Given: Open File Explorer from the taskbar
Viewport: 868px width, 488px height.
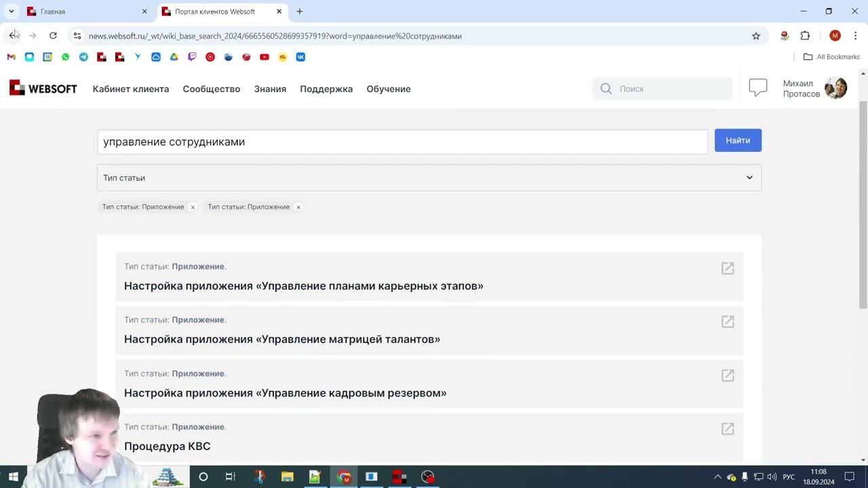Looking at the screenshot, I should 287,476.
